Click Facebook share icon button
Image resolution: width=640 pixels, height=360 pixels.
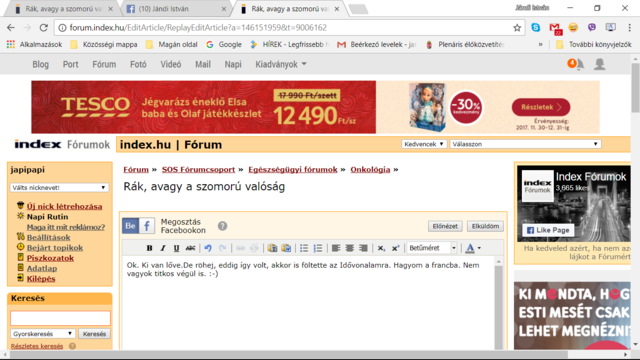[147, 226]
